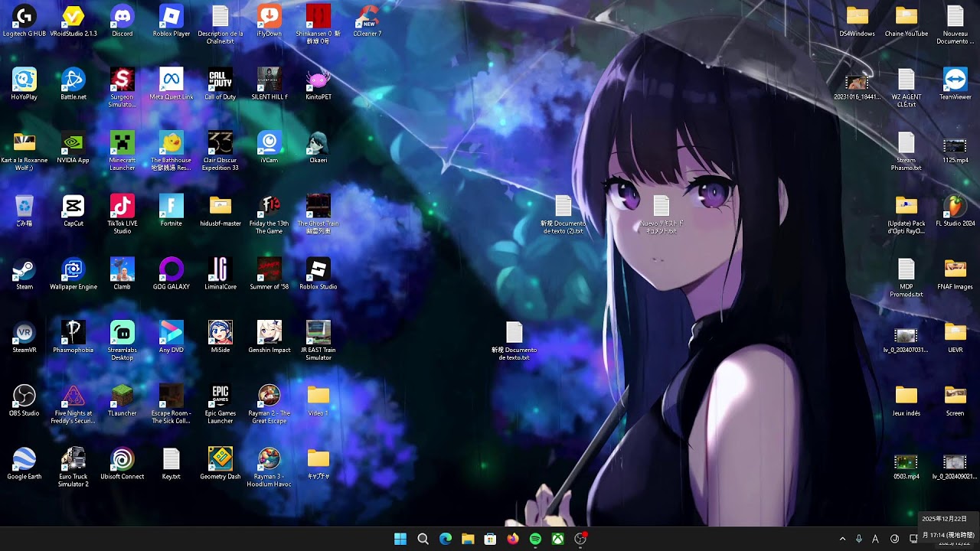The image size is (980, 551).
Task: Open Logitech G HUB desktop shortcut
Action: pyautogui.click(x=24, y=21)
